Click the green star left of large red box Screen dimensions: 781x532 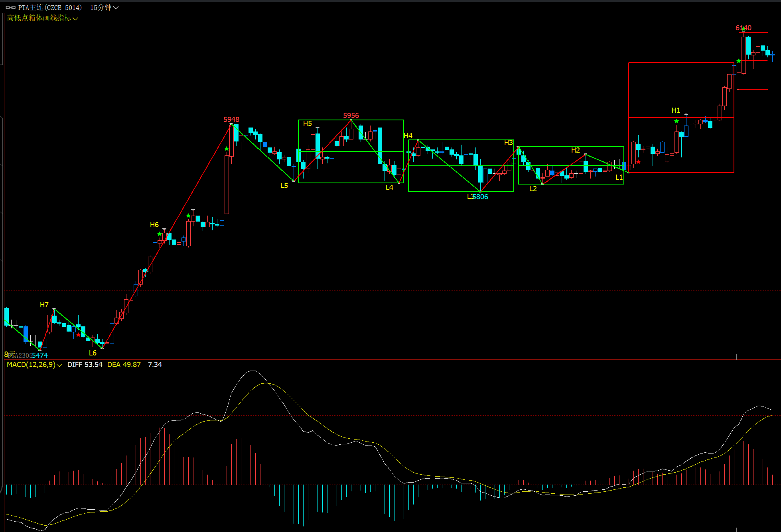pyautogui.click(x=739, y=61)
